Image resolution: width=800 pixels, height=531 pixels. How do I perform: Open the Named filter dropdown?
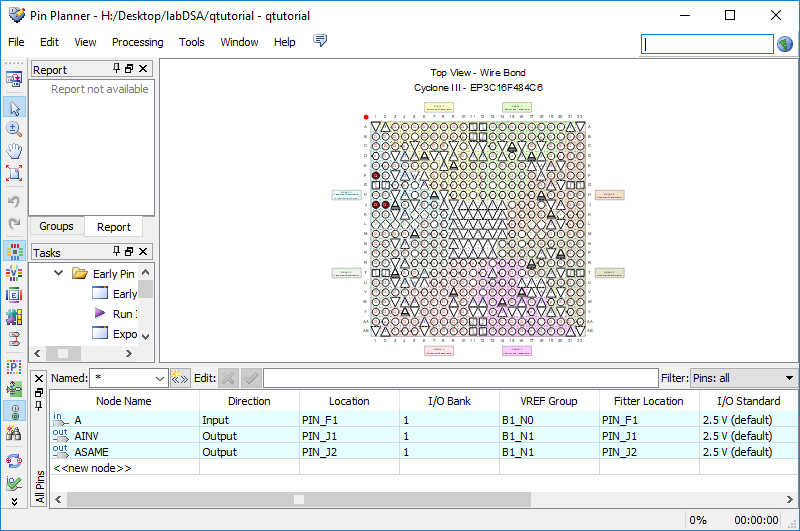(160, 378)
